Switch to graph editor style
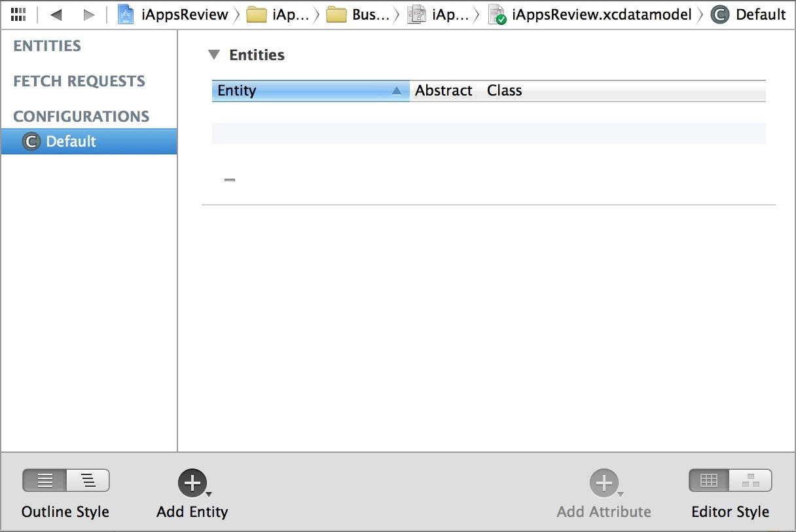This screenshot has height=532, width=796. point(751,481)
